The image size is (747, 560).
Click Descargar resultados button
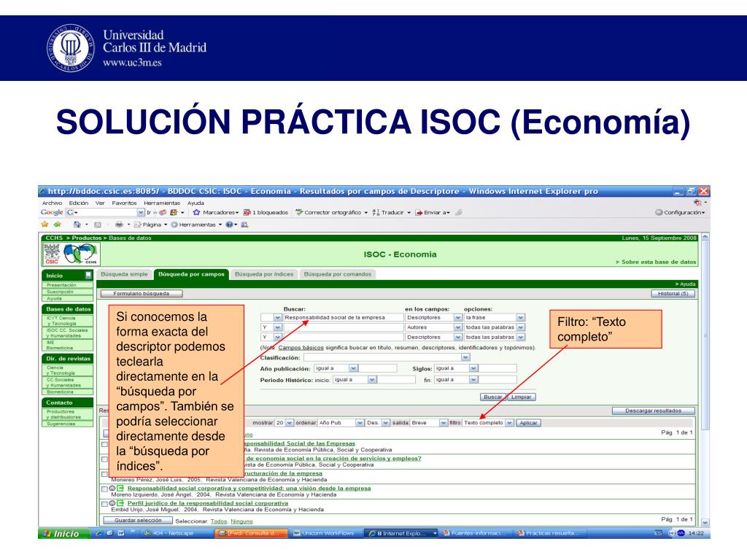[653, 411]
